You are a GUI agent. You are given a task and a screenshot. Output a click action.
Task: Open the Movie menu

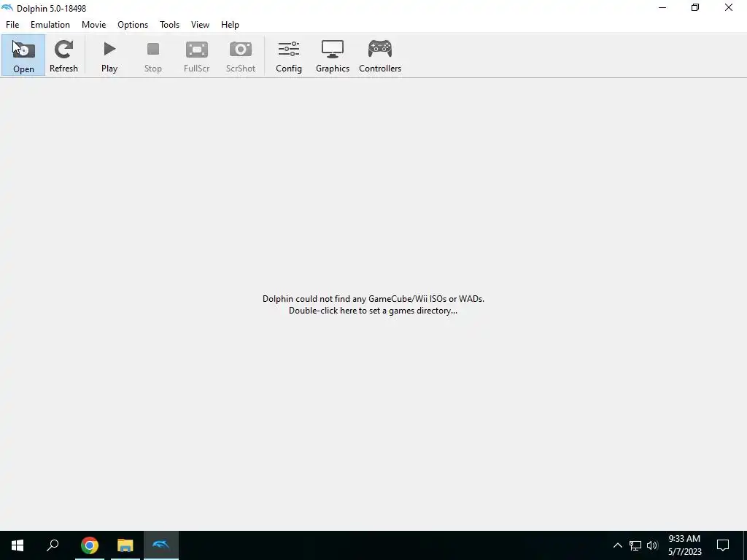(x=94, y=25)
